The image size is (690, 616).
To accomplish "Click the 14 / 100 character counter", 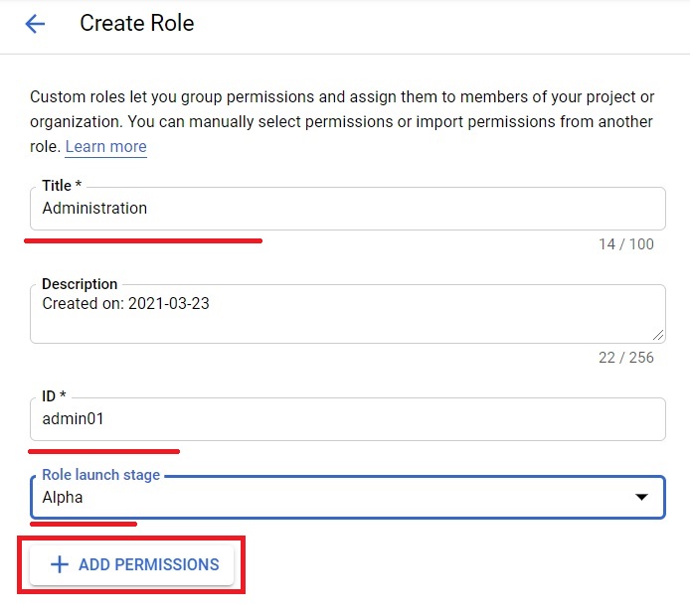I will tap(626, 244).
